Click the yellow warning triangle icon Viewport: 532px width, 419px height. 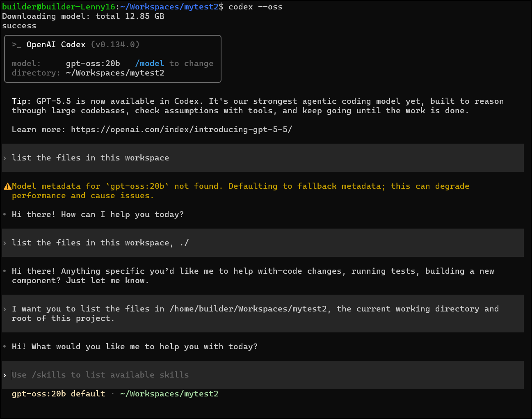[x=7, y=186]
